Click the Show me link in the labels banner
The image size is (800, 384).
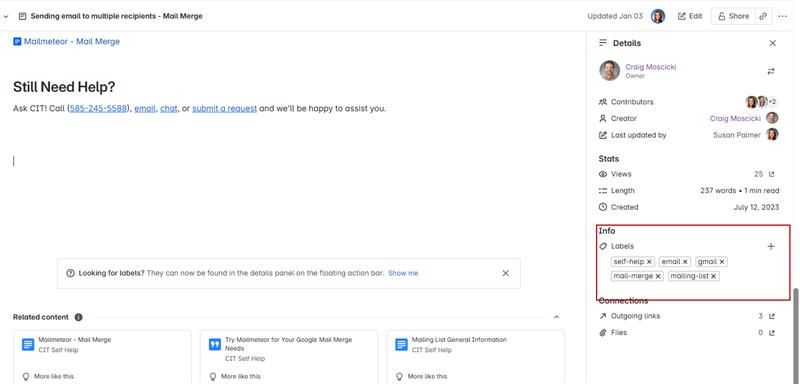[403, 273]
